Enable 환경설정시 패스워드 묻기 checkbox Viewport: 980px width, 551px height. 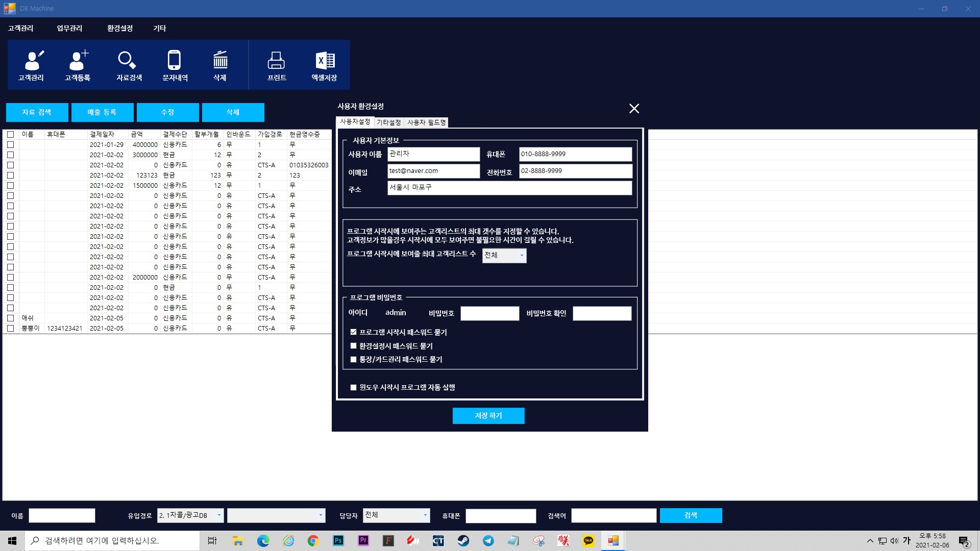(353, 346)
